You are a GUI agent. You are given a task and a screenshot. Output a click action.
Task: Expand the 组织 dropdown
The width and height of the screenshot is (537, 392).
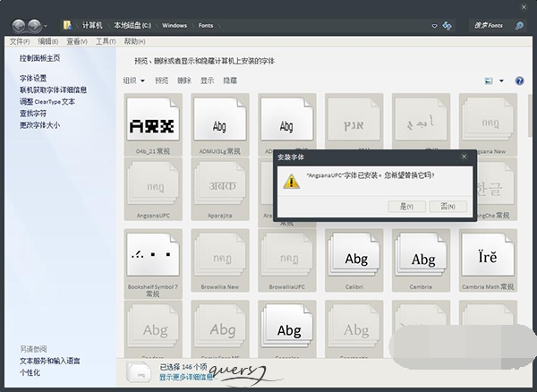click(x=134, y=81)
